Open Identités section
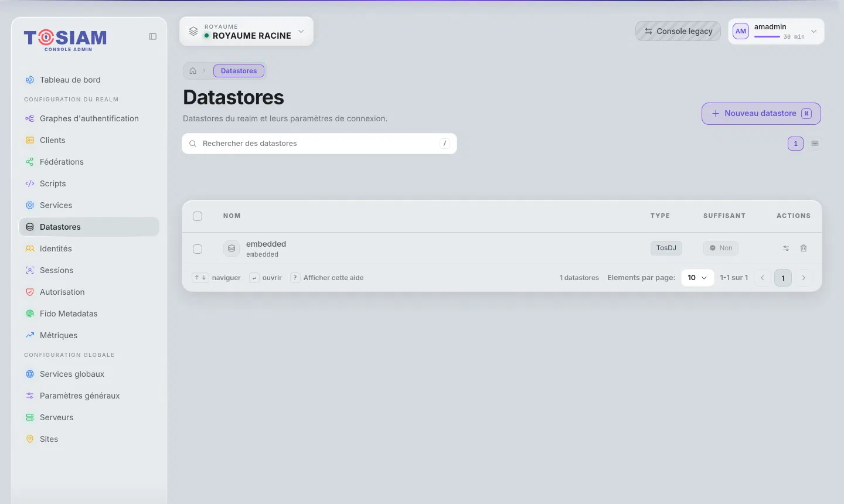844x504 pixels. point(89,248)
